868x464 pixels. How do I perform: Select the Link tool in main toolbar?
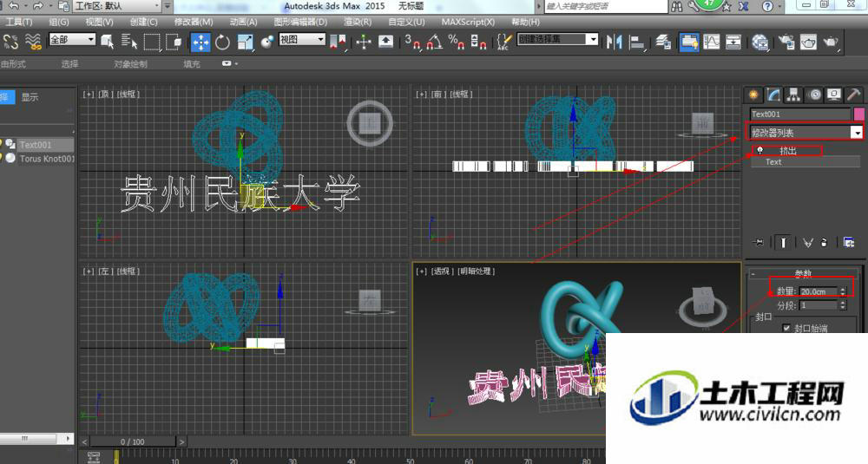pyautogui.click(x=11, y=42)
